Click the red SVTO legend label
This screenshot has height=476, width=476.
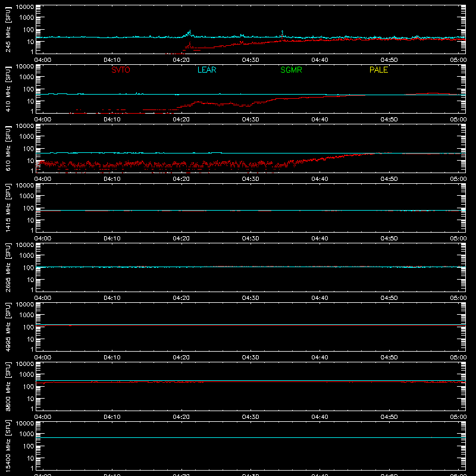pyautogui.click(x=121, y=70)
